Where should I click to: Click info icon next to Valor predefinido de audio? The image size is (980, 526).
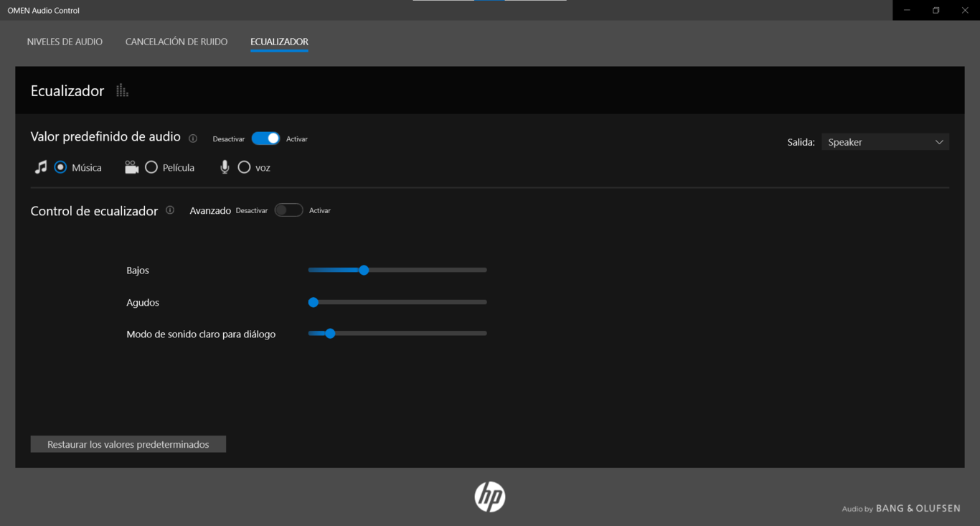(x=192, y=138)
